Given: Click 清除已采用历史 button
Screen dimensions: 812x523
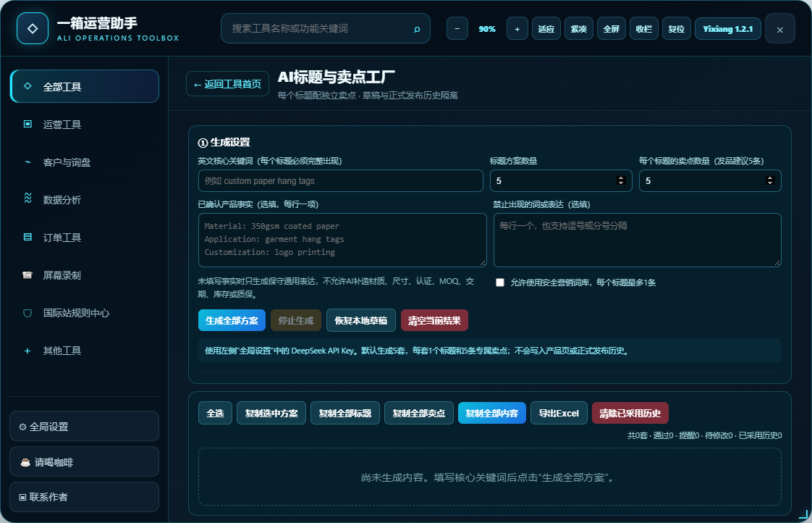Looking at the screenshot, I should [630, 413].
